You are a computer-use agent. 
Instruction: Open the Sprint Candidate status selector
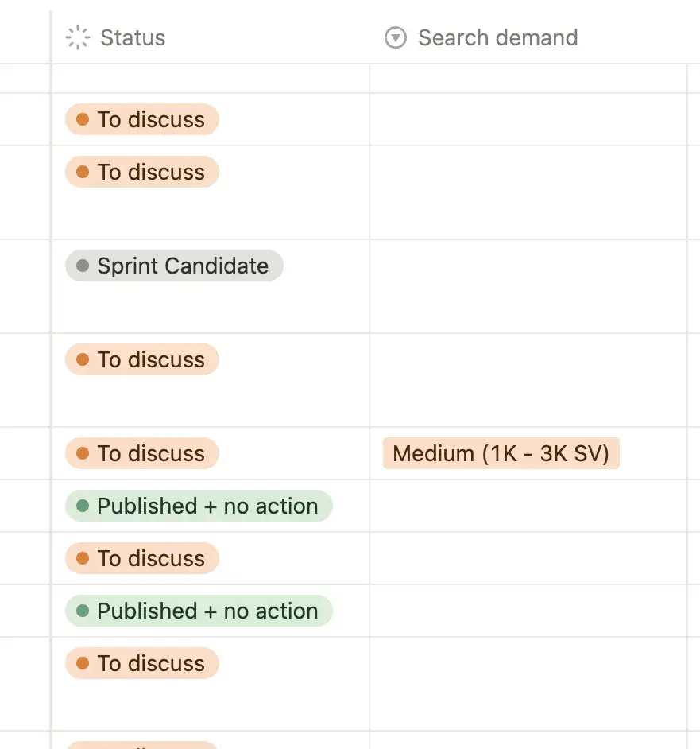click(174, 266)
